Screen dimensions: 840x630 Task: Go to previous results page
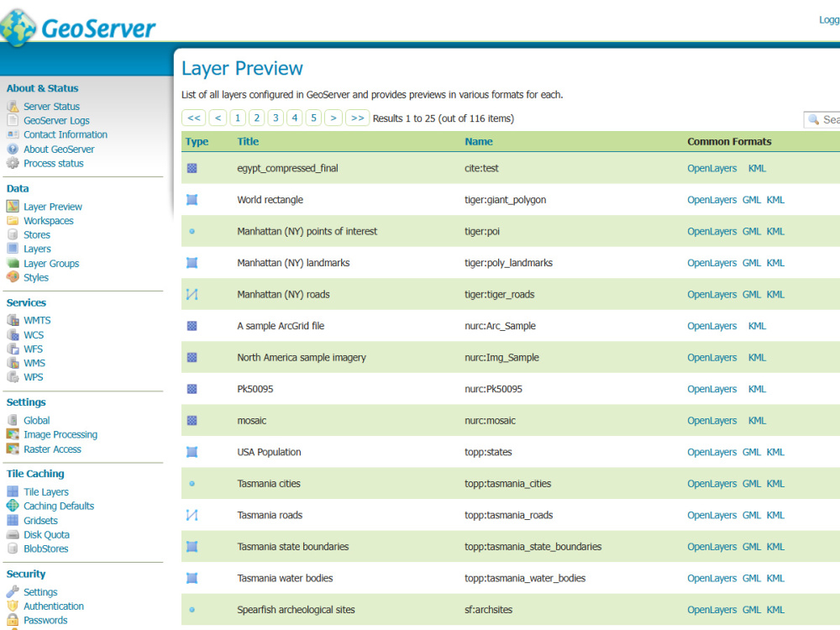point(218,118)
